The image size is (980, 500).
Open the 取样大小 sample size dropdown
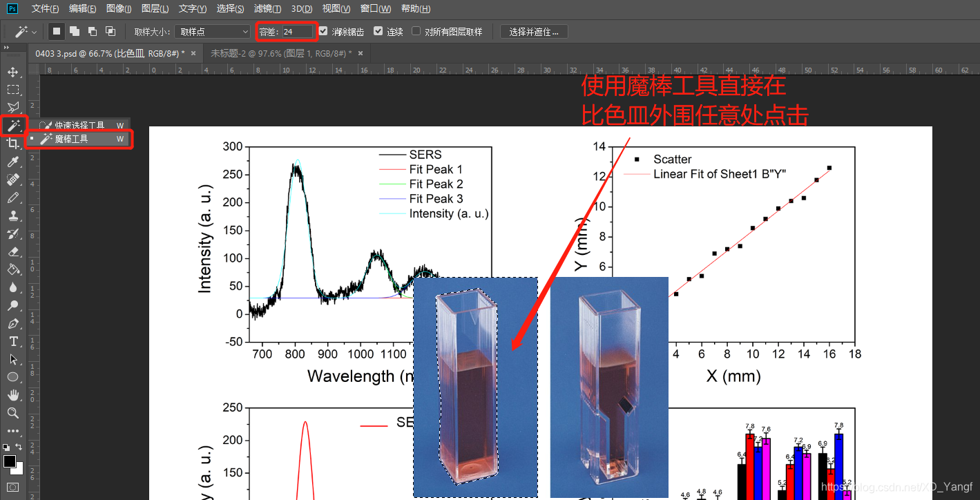click(x=212, y=32)
